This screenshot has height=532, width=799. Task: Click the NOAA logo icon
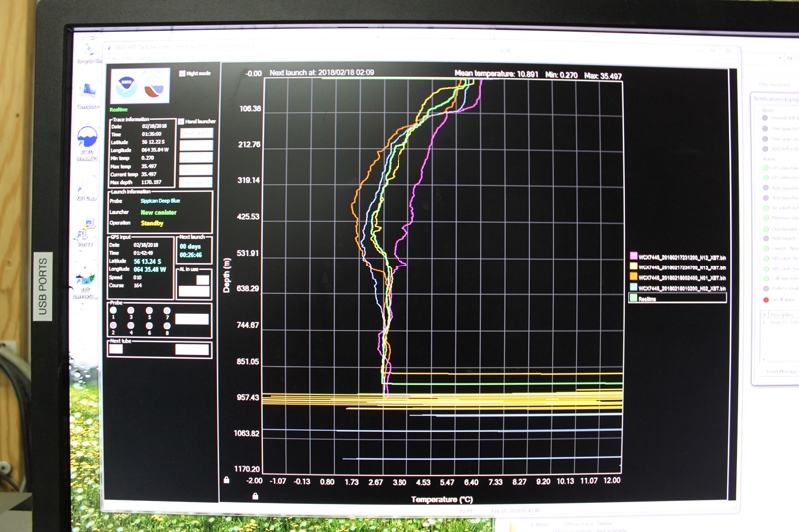pyautogui.click(x=125, y=86)
